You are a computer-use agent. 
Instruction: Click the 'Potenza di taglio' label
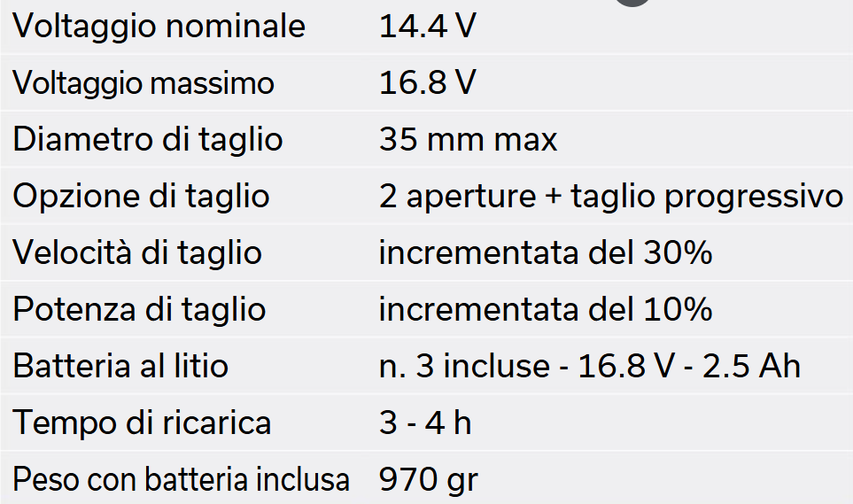[139, 309]
